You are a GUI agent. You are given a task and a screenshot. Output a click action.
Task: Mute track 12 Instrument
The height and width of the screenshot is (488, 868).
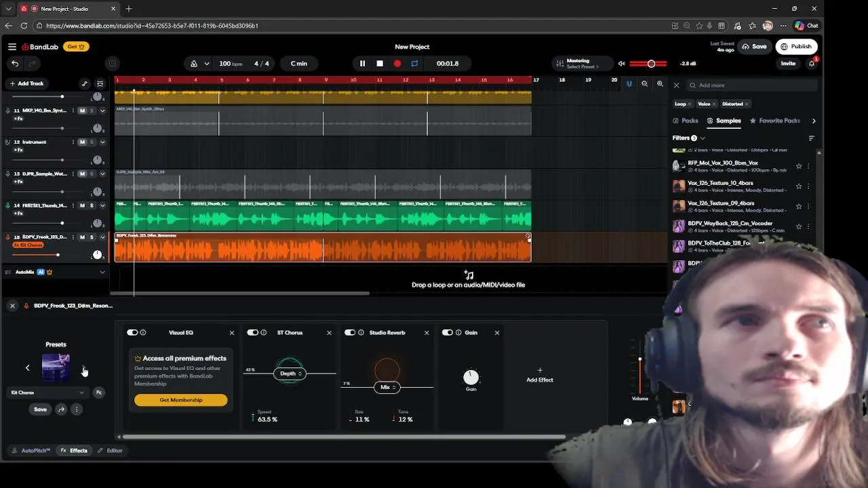[82, 142]
